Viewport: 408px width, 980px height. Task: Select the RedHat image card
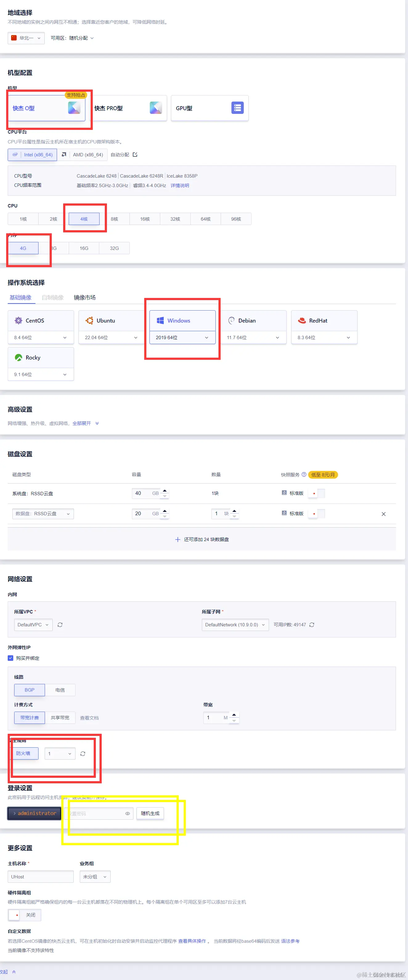[x=324, y=321]
